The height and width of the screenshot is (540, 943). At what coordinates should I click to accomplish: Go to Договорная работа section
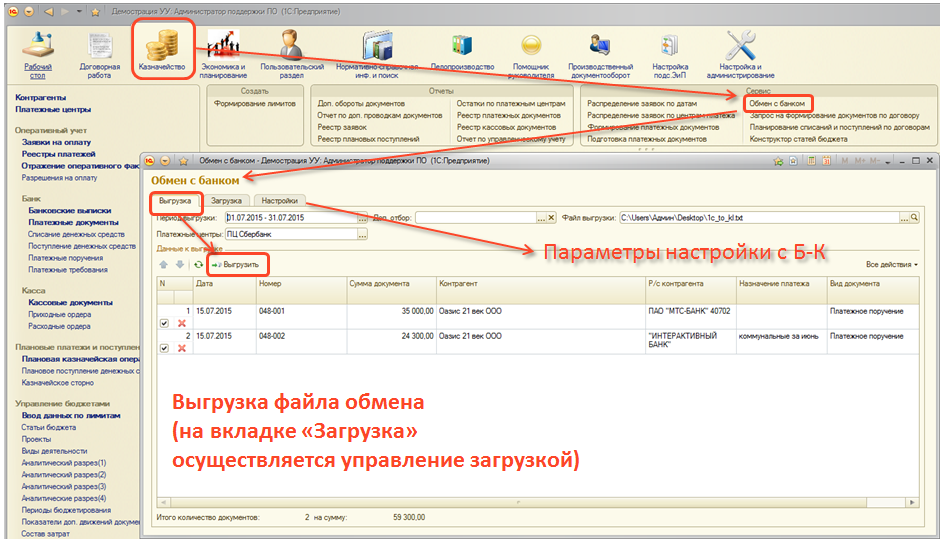point(99,51)
